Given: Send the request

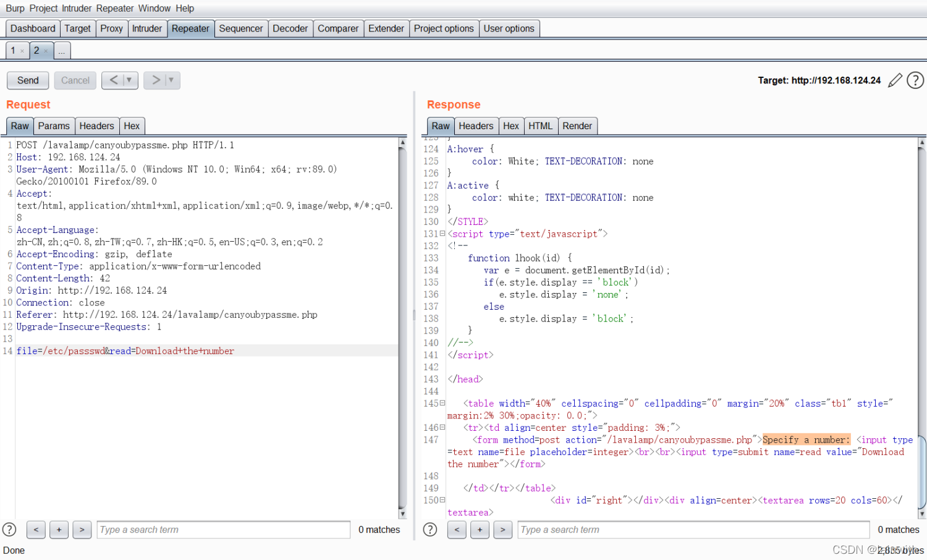Looking at the screenshot, I should (28, 80).
